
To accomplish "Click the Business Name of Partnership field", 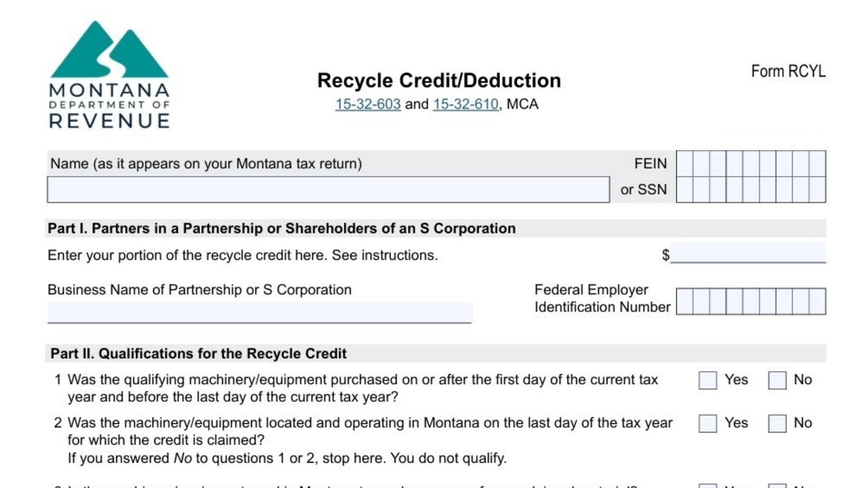I will click(259, 313).
